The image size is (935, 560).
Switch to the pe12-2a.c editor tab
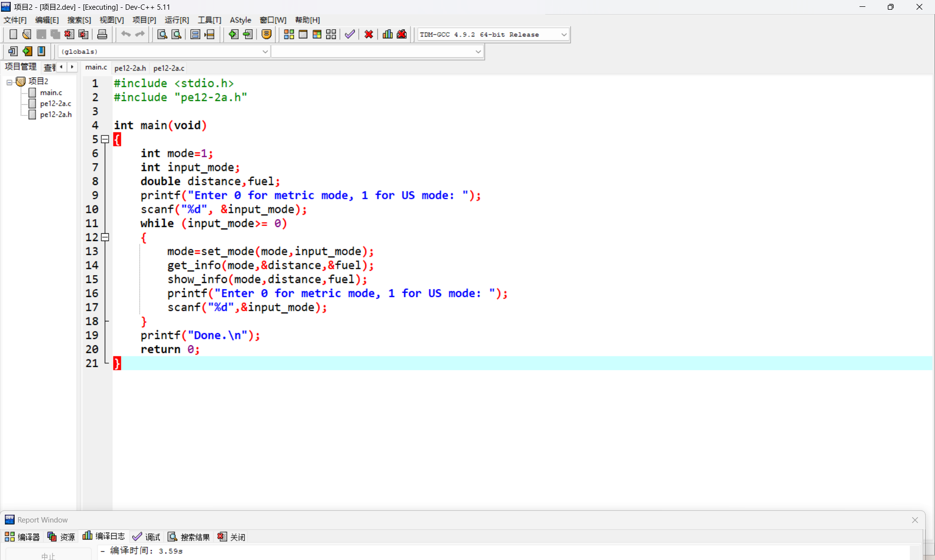click(168, 68)
